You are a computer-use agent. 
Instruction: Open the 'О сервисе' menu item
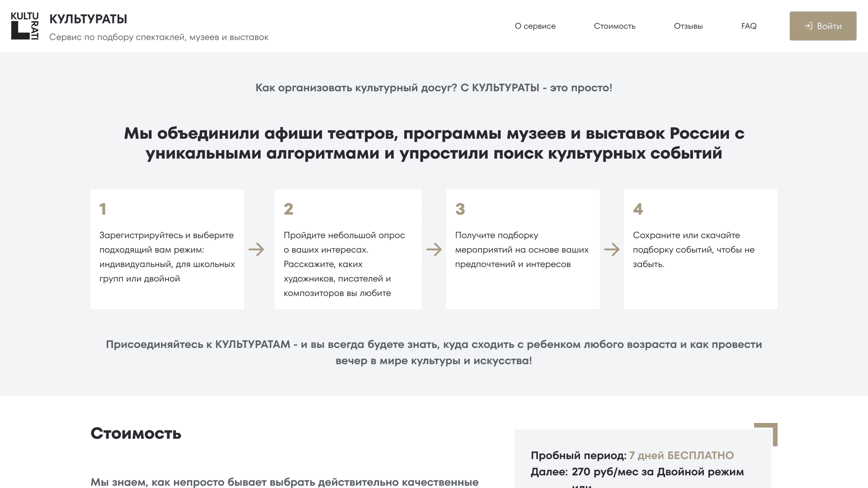(535, 26)
